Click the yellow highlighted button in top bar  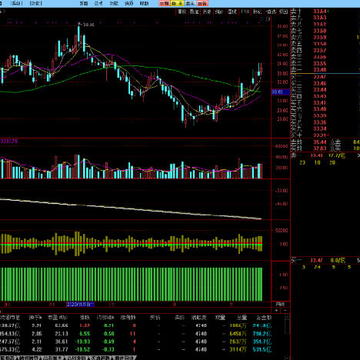177,3
